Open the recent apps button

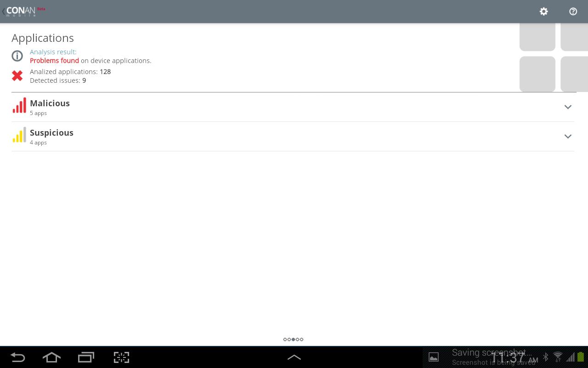point(86,357)
